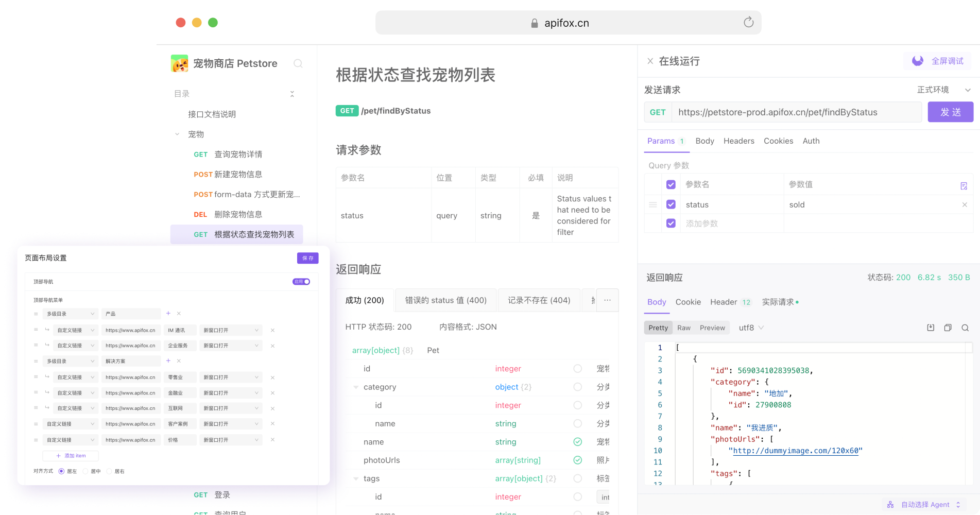The image size is (980, 515).
Task: Search within the response body
Action: [x=965, y=328]
